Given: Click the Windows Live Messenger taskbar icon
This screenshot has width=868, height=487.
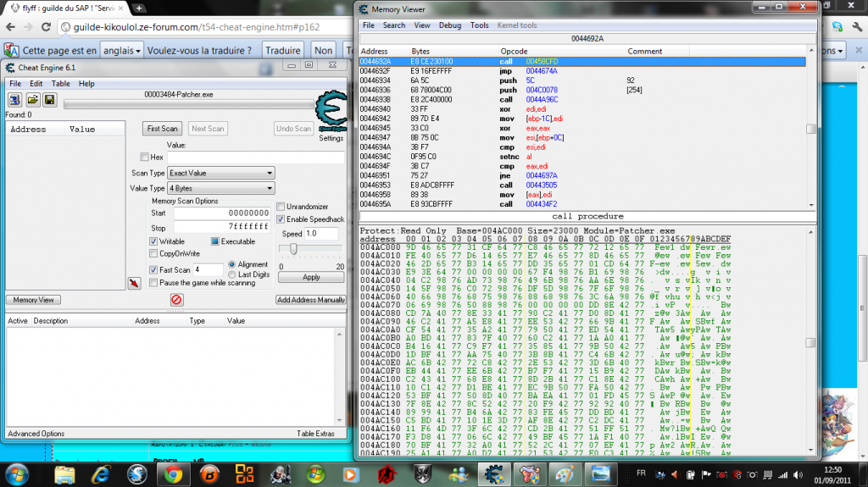Looking at the screenshot, I should pyautogui.click(x=459, y=475).
